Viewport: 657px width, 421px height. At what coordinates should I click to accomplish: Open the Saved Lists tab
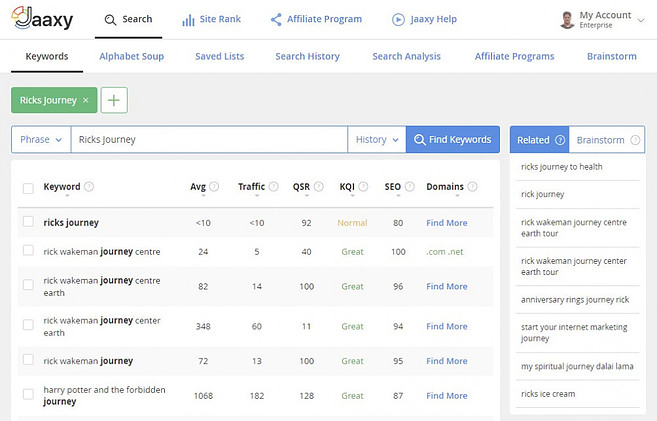click(x=220, y=56)
